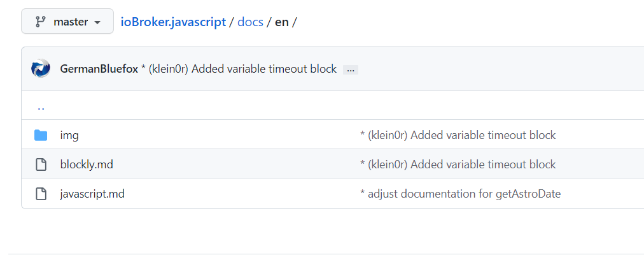Go up to parent directory (..)
644x255 pixels.
pos(41,108)
